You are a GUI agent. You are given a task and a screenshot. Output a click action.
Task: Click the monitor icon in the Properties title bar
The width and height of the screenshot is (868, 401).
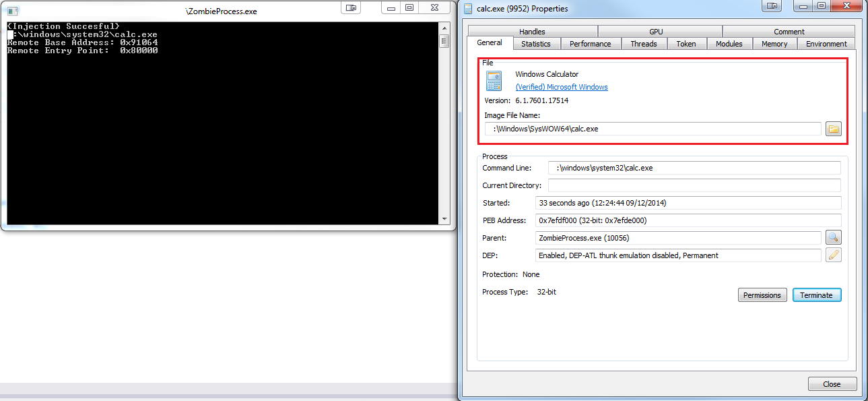click(x=772, y=6)
